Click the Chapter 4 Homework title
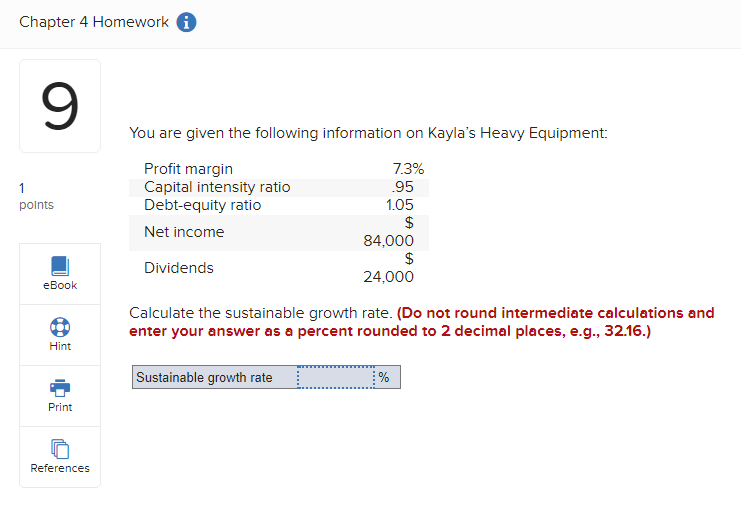 coord(94,23)
